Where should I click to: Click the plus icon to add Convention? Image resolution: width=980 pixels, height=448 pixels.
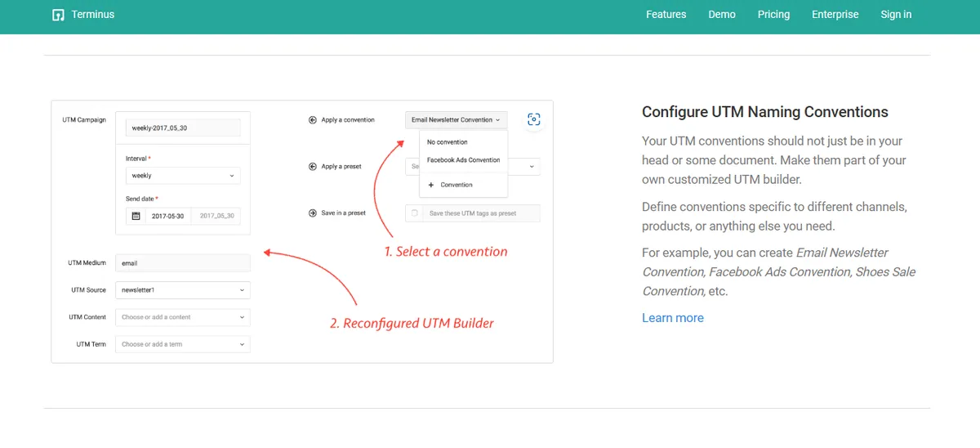[431, 185]
